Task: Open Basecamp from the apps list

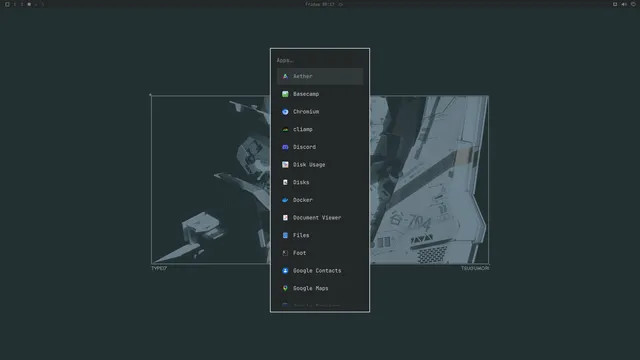Action: [320, 94]
